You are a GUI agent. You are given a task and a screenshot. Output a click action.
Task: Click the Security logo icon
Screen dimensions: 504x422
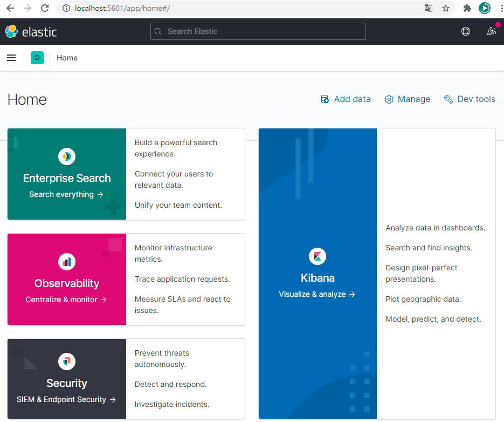[67, 362]
